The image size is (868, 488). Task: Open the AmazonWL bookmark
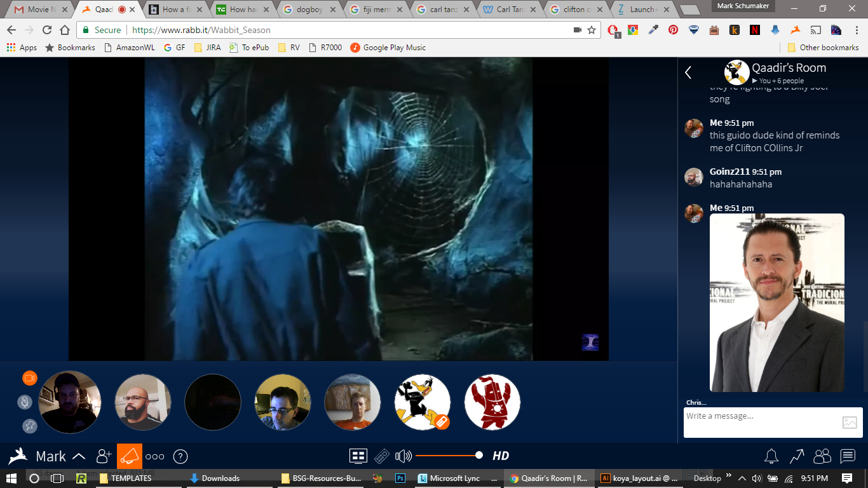tap(129, 48)
